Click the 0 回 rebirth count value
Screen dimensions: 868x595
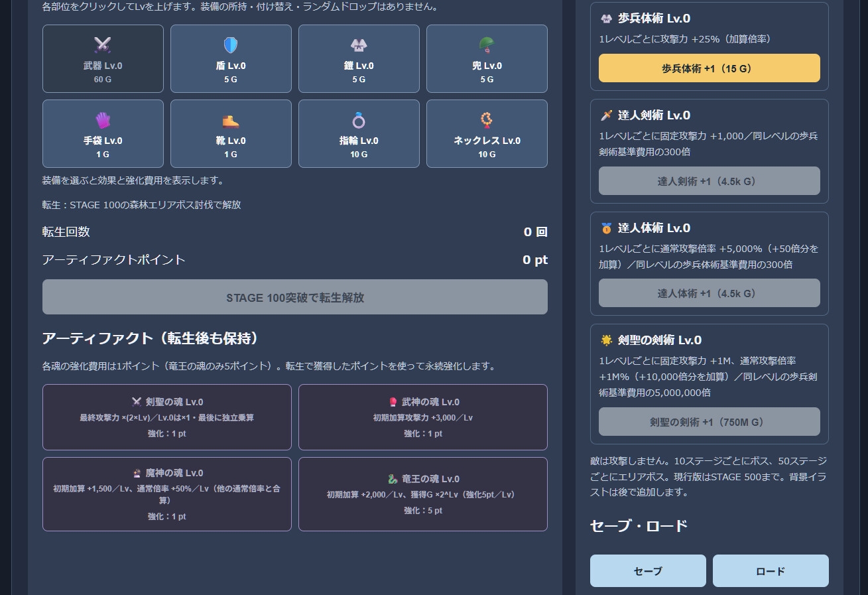(536, 231)
